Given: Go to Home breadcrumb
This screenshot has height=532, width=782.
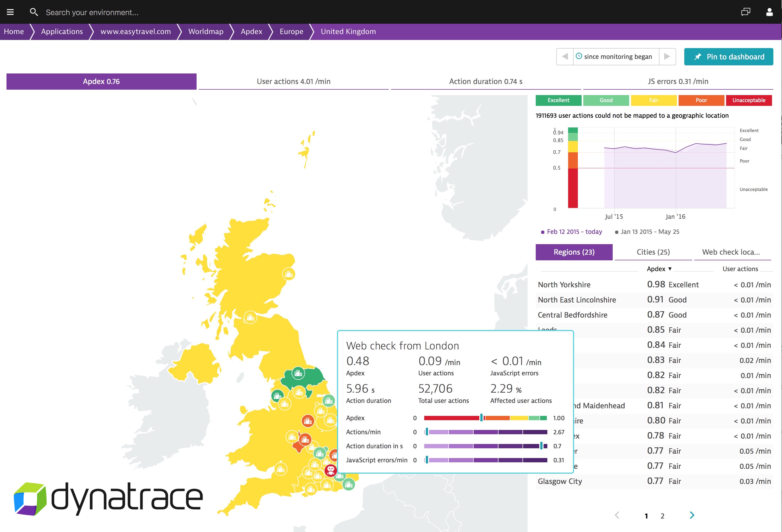Looking at the screenshot, I should (x=14, y=31).
